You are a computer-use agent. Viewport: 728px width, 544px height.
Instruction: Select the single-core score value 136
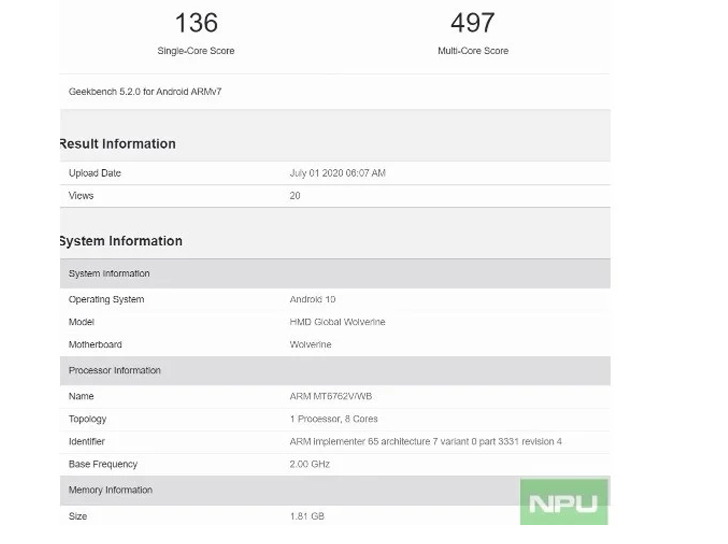(196, 23)
